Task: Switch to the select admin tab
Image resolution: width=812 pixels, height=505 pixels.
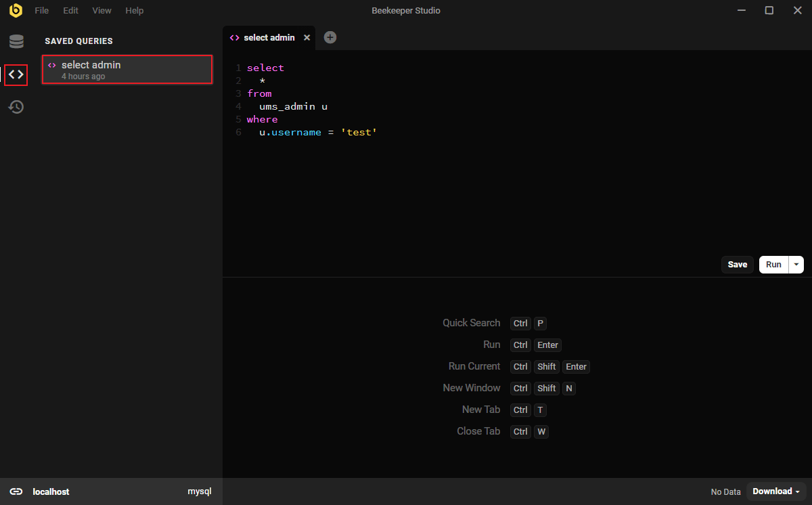Action: 269,38
